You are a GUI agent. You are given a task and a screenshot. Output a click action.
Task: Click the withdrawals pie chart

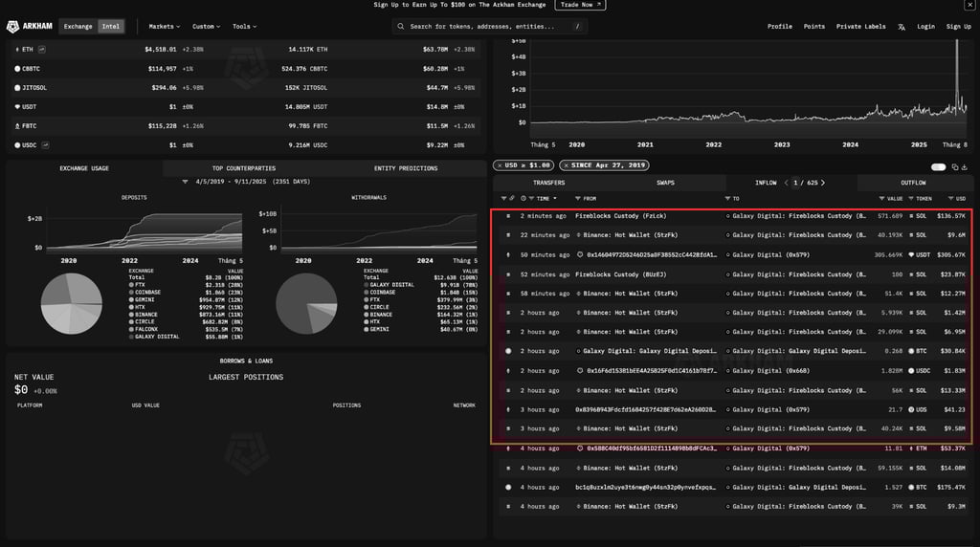(x=306, y=303)
